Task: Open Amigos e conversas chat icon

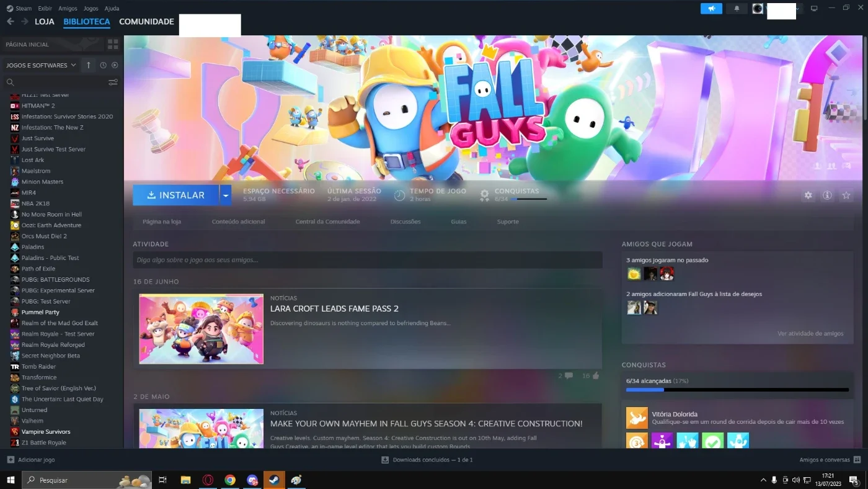Action: click(857, 460)
